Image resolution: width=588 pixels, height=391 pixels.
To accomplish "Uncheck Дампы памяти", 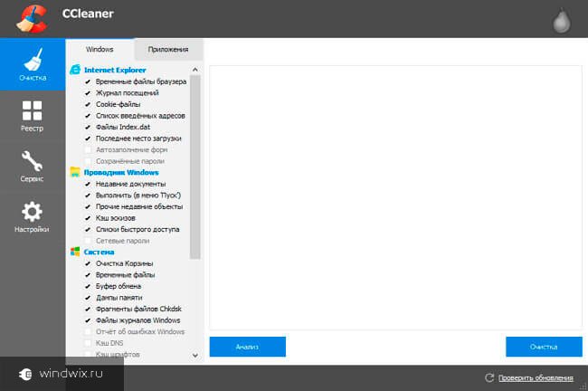I will tap(88, 298).
